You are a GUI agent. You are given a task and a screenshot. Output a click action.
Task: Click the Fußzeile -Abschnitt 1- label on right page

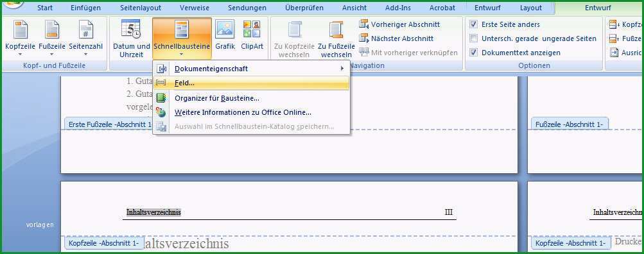point(570,124)
